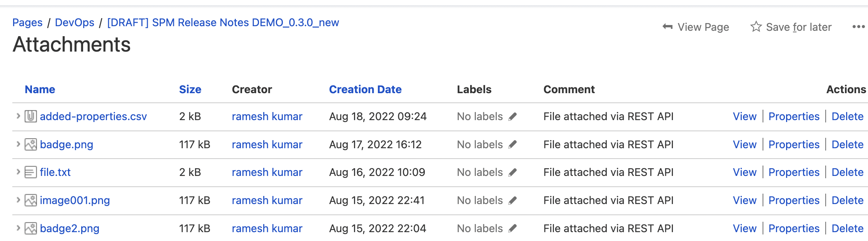Image resolution: width=868 pixels, height=241 pixels.
Task: Open the three-dots more actions menu
Action: click(858, 27)
